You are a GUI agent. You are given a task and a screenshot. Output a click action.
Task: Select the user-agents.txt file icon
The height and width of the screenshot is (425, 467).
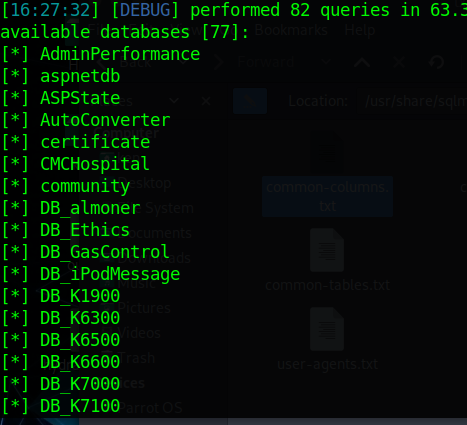327,329
